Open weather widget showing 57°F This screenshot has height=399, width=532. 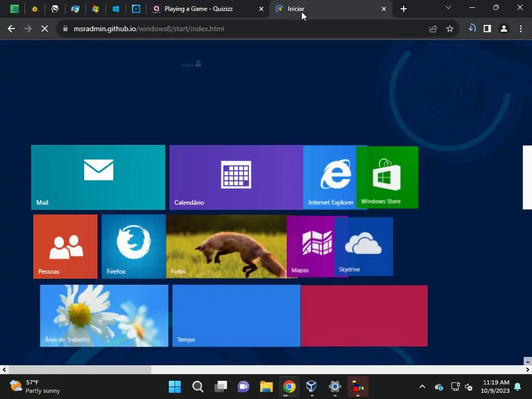[x=35, y=387]
